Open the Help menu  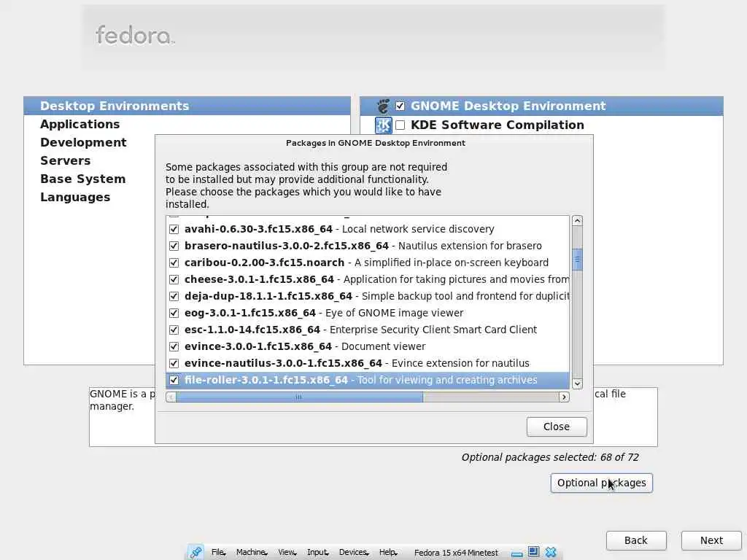pos(388,552)
